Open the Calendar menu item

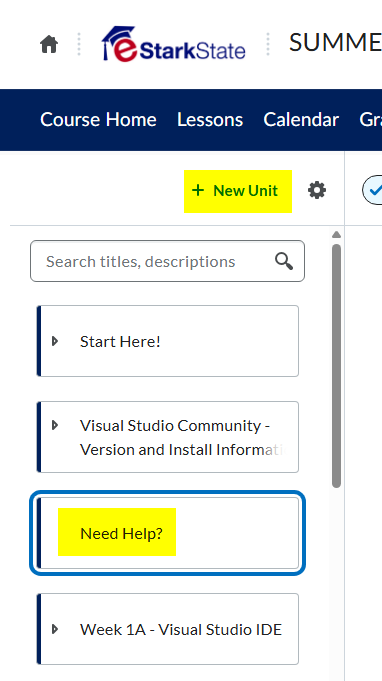(301, 120)
